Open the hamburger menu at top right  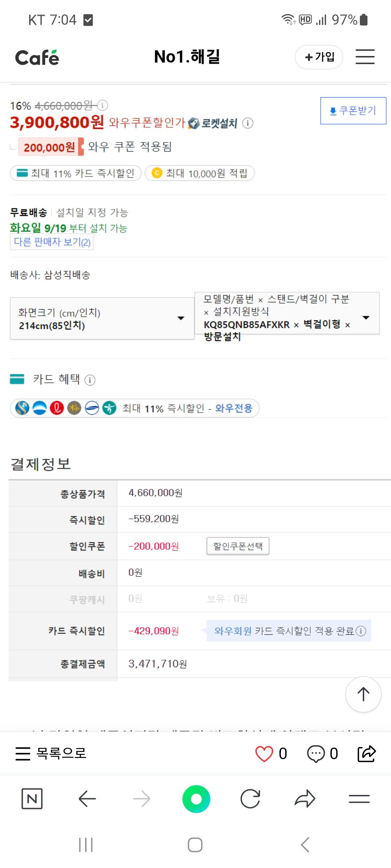365,57
